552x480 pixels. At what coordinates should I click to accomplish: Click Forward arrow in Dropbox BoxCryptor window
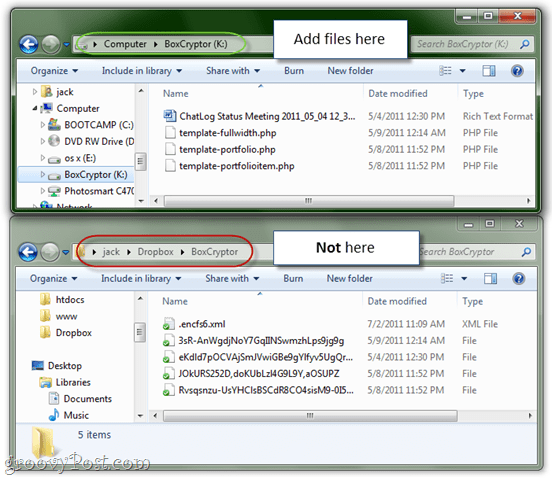click(50, 252)
